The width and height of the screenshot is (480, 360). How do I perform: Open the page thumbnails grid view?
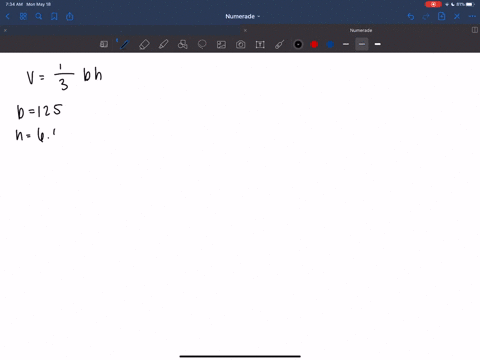[x=23, y=16]
